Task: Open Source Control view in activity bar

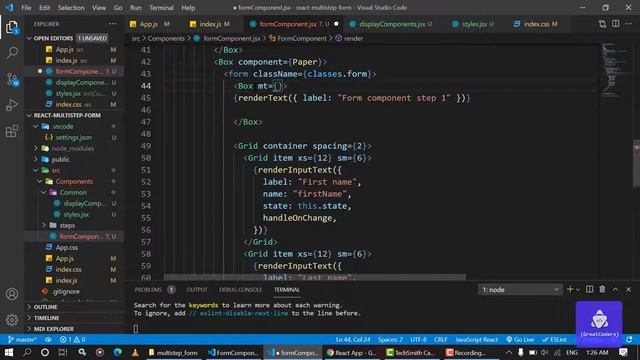Action: coord(12,79)
